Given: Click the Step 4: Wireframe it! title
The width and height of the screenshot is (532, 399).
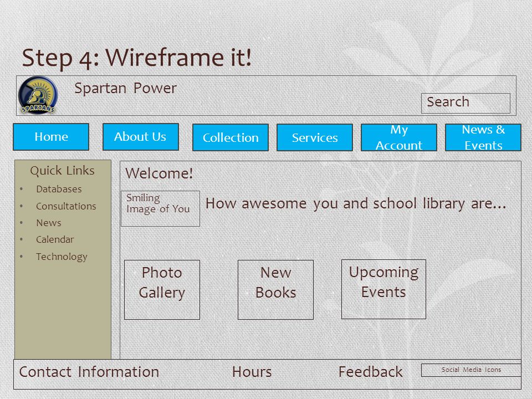Looking at the screenshot, I should (x=136, y=57).
